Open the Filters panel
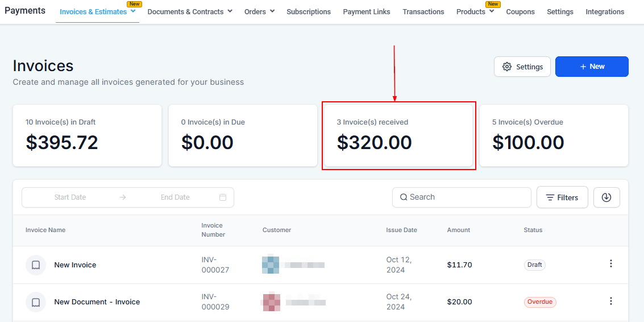The image size is (644, 322). click(x=562, y=197)
